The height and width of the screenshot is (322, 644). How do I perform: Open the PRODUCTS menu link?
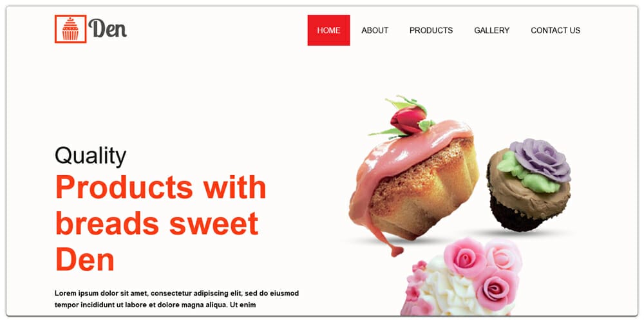tap(431, 30)
